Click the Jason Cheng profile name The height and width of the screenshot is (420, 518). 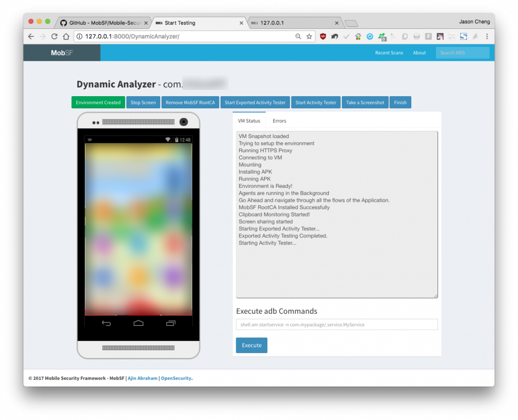click(x=474, y=22)
